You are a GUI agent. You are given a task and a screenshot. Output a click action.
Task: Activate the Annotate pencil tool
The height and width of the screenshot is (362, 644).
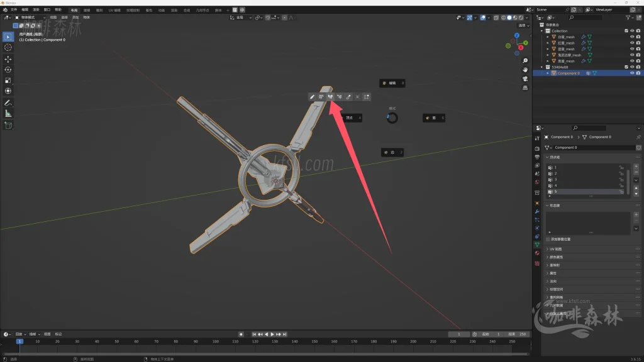8,102
